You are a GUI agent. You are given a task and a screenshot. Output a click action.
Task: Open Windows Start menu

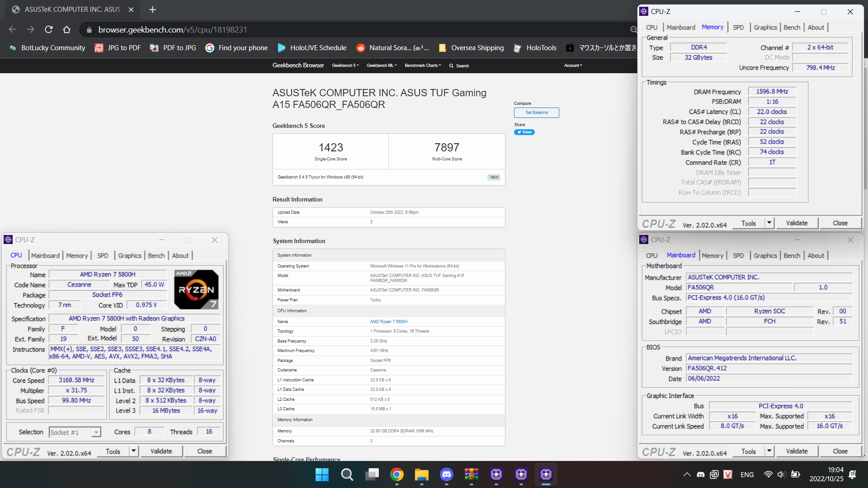coord(322,474)
